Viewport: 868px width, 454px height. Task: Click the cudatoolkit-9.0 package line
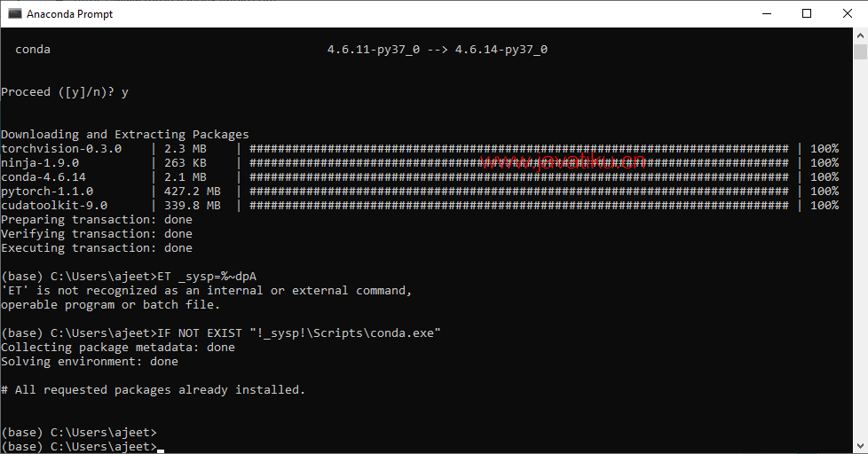coord(420,206)
